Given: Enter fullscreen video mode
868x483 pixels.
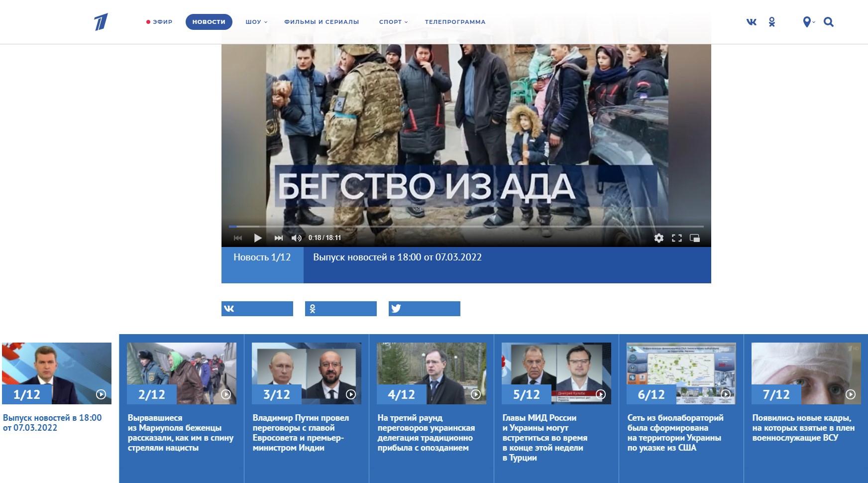Looking at the screenshot, I should 676,238.
